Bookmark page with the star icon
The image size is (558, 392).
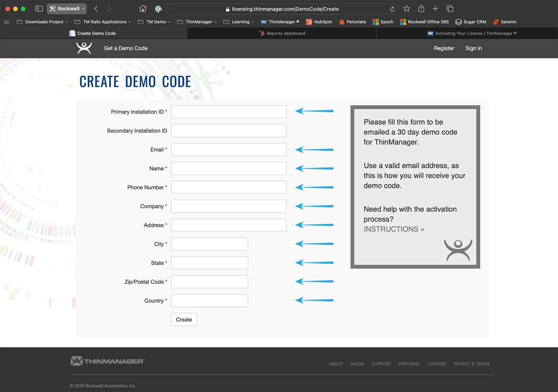pyautogui.click(x=407, y=9)
